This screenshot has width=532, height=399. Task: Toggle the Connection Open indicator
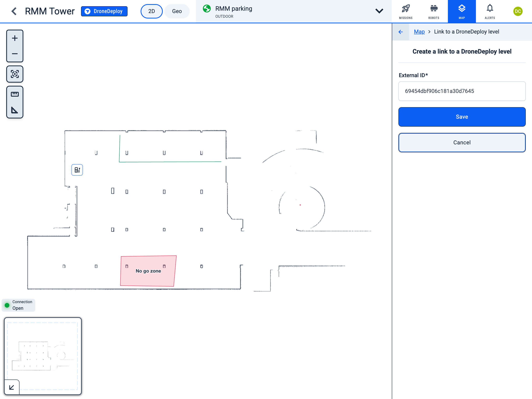pyautogui.click(x=18, y=305)
